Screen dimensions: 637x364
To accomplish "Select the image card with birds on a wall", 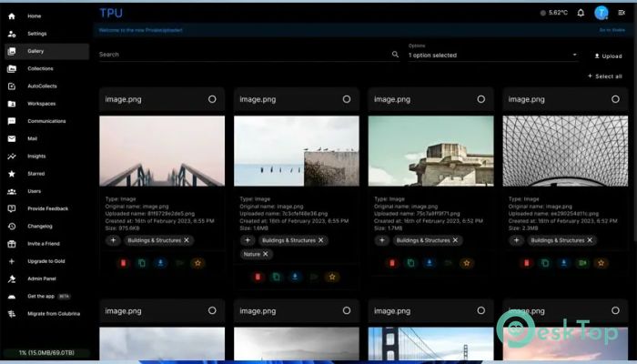I will coord(347,99).
